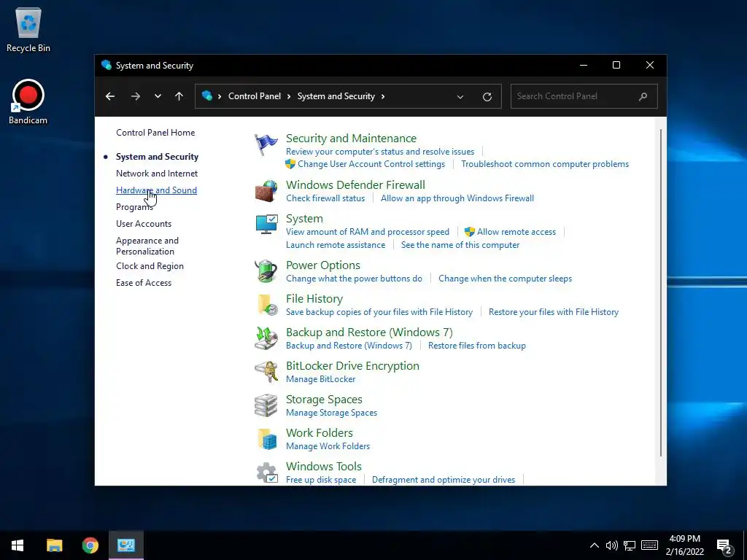
Task: Go back with the left arrow button
Action: pos(110,96)
